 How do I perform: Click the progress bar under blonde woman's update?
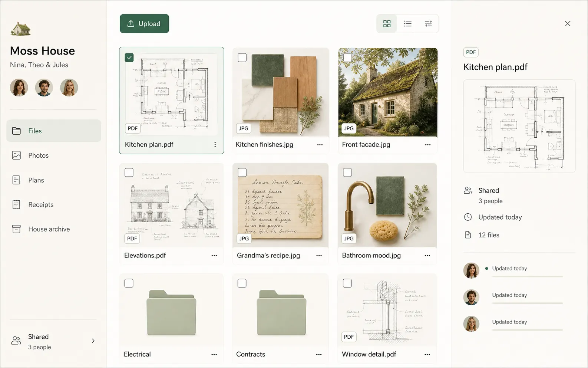(x=527, y=330)
